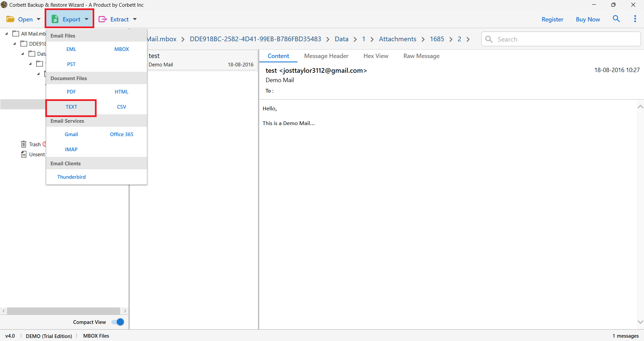The height and width of the screenshot is (341, 644).
Task: Click the sender address josttaylor3112@gmail.com
Action: 323,70
